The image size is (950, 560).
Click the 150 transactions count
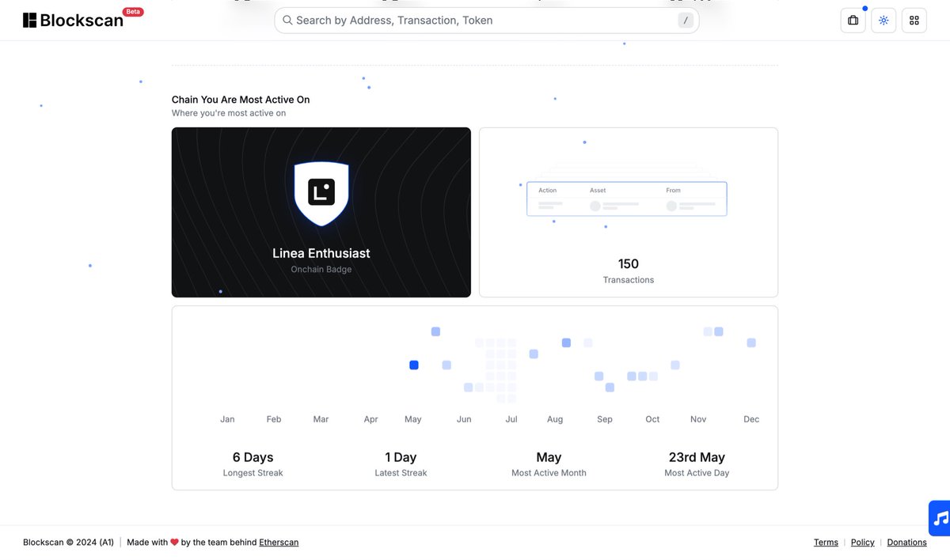[629, 263]
